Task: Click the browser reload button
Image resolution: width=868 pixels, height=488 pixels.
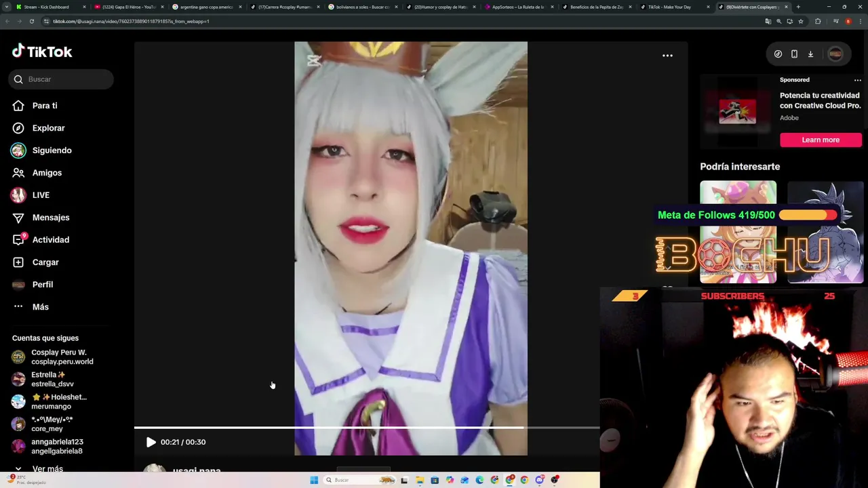Action: coord(31,21)
